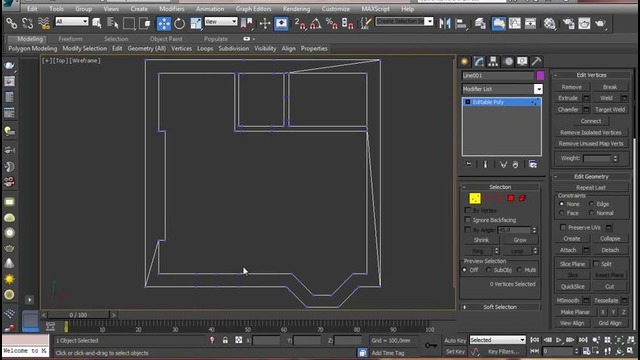The image size is (640, 360).
Task: Click the Line001 object name field
Action: [498, 76]
